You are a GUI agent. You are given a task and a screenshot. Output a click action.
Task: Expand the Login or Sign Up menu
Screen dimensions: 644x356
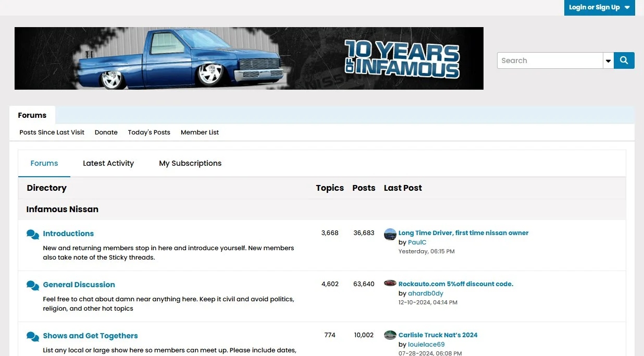tap(599, 7)
